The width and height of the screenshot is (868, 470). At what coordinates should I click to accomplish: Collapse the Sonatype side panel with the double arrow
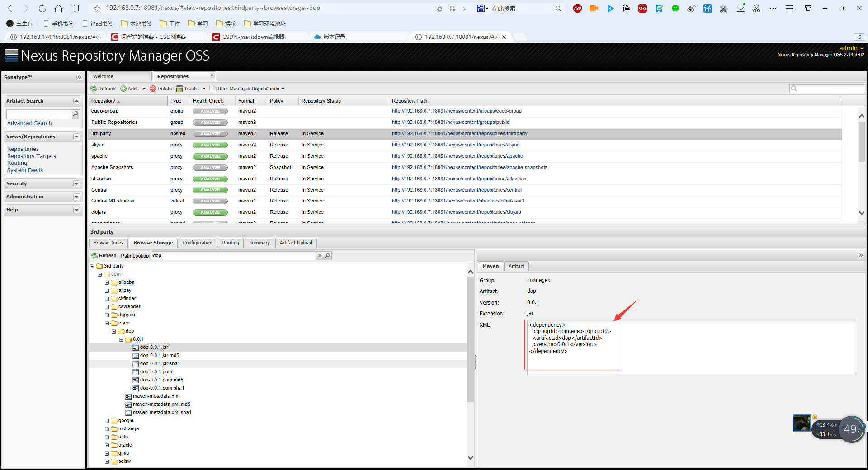[x=80, y=77]
